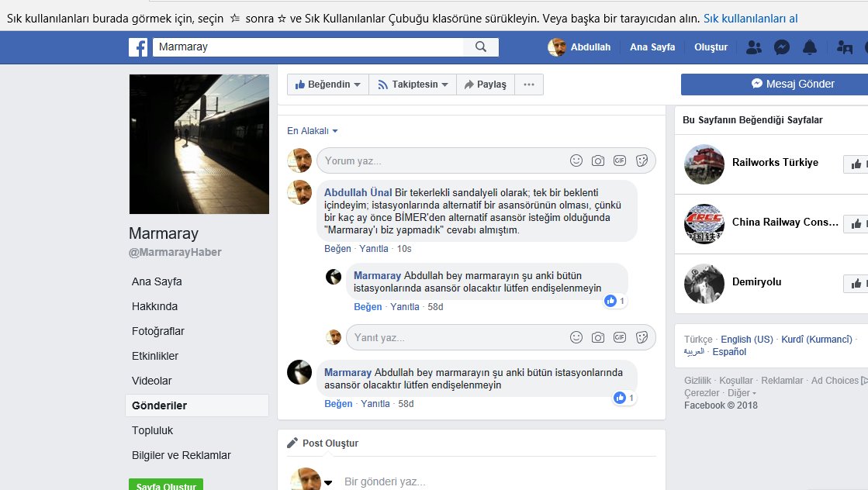The image size is (868, 490).
Task: Open the Marmaray page cover photo
Action: (199, 144)
